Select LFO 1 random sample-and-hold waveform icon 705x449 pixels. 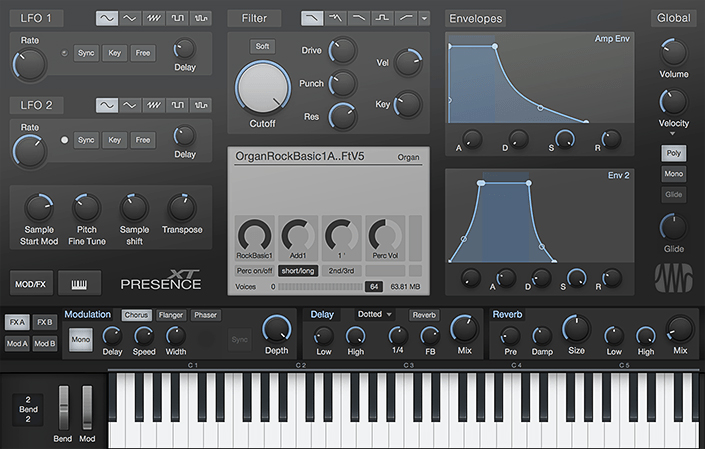coord(201,18)
